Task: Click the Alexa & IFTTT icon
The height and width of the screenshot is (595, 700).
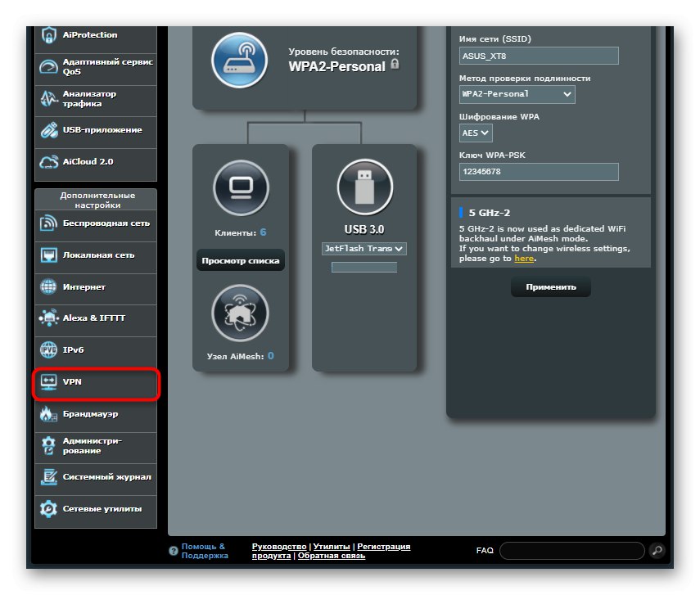Action: coord(48,318)
